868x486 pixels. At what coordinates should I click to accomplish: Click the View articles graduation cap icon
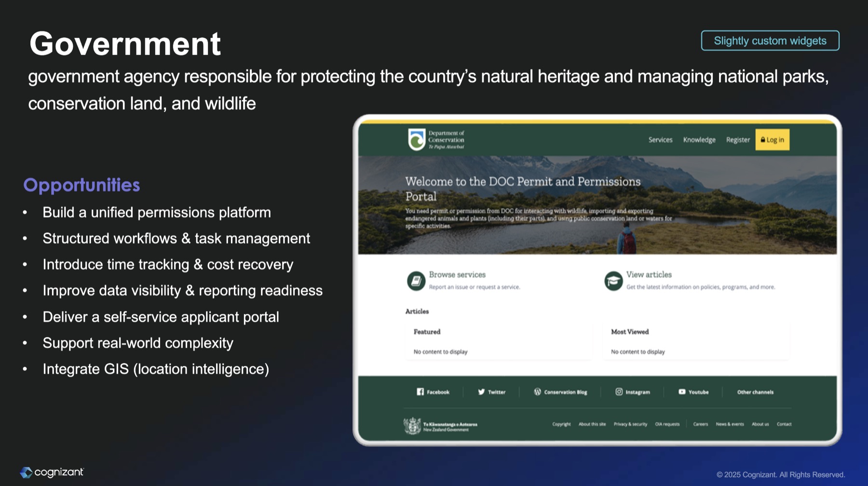[x=613, y=281]
